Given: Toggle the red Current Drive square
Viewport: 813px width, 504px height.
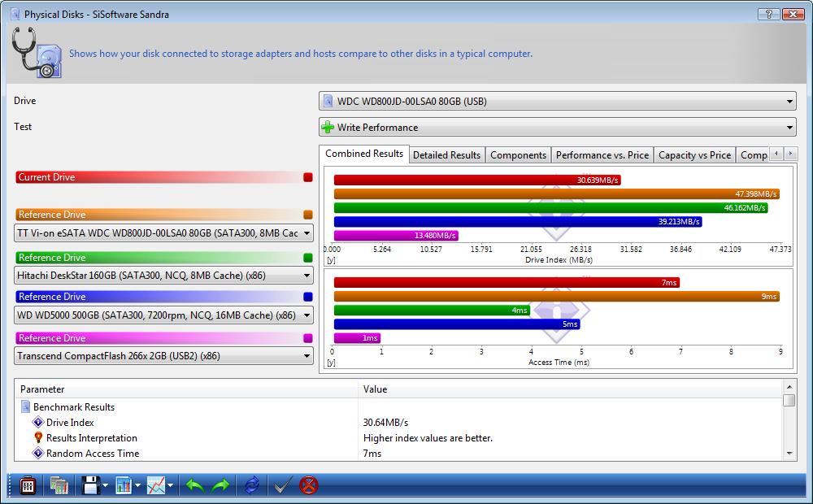Looking at the screenshot, I should click(x=308, y=177).
